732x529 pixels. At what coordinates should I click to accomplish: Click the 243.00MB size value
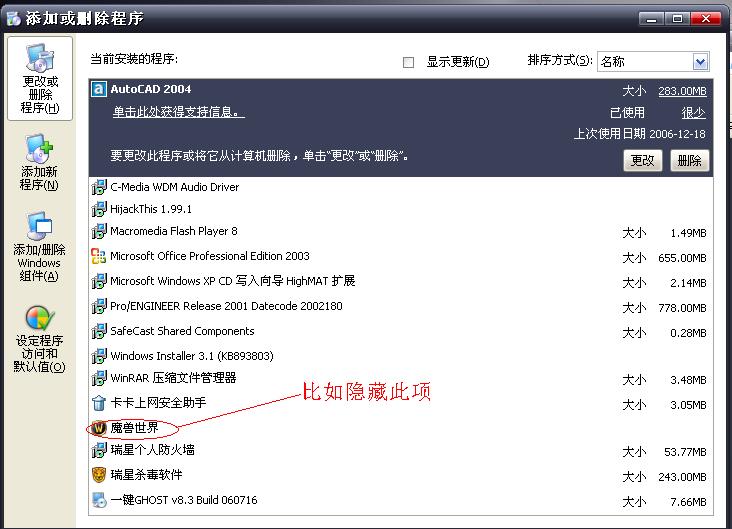[x=682, y=477]
